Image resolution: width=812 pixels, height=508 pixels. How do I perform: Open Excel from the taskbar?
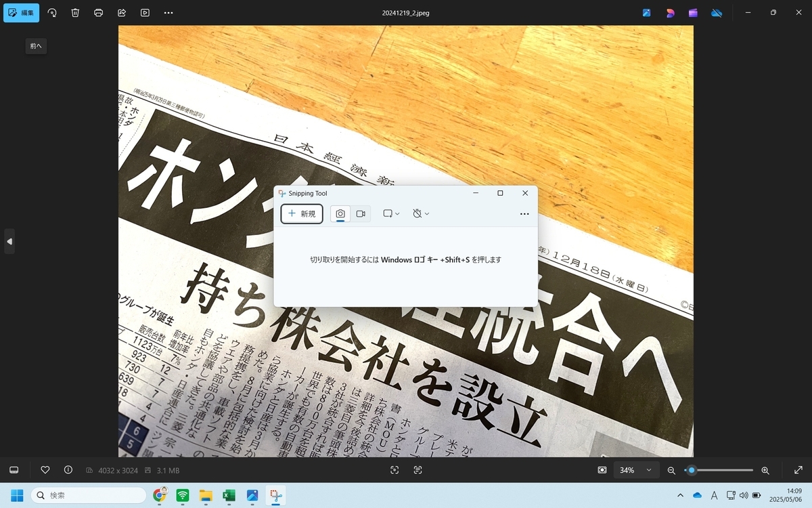[229, 495]
